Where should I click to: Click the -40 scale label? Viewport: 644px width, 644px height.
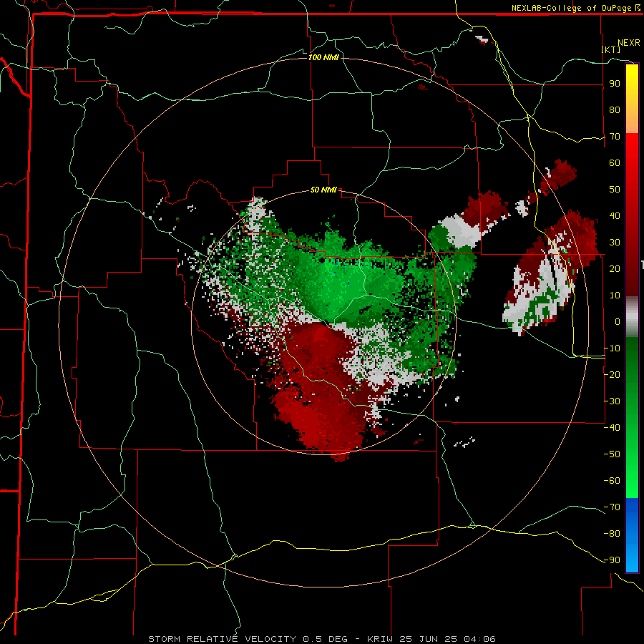[612, 428]
